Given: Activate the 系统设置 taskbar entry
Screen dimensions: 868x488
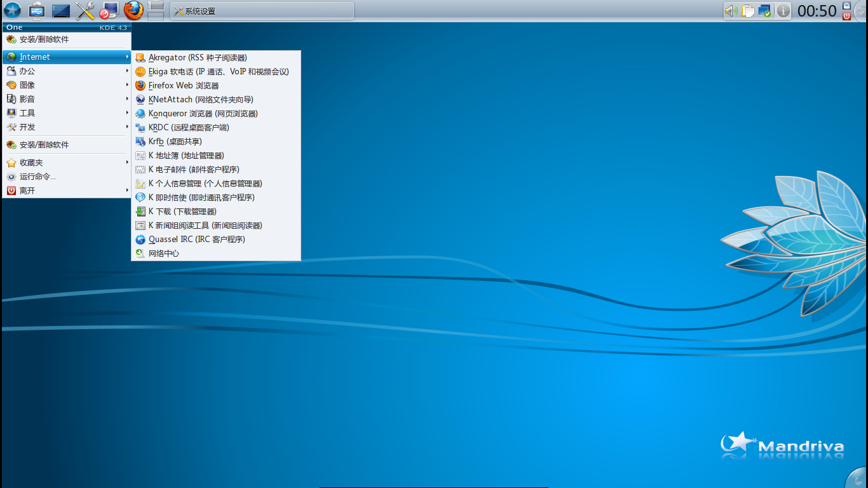Looking at the screenshot, I should coord(262,11).
